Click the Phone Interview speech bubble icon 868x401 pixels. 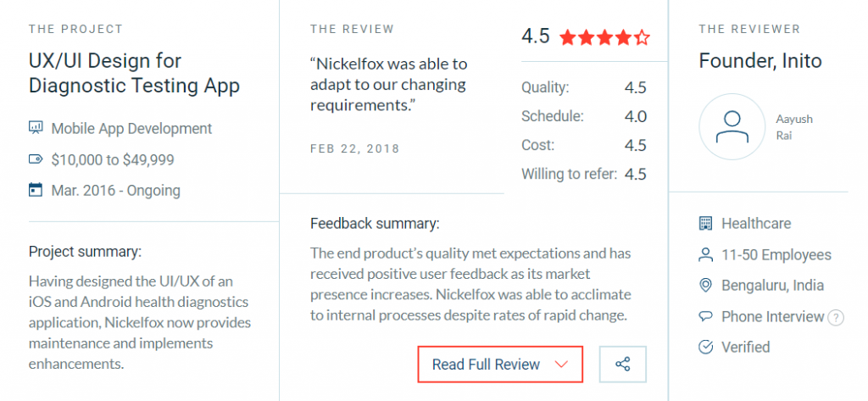pyautogui.click(x=705, y=316)
